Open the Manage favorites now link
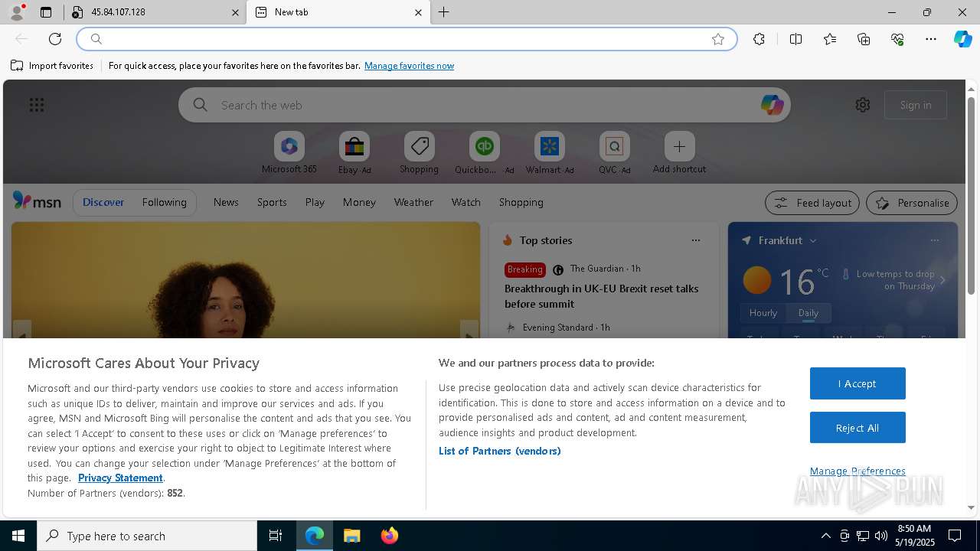Viewport: 980px width, 551px height. 409,66
